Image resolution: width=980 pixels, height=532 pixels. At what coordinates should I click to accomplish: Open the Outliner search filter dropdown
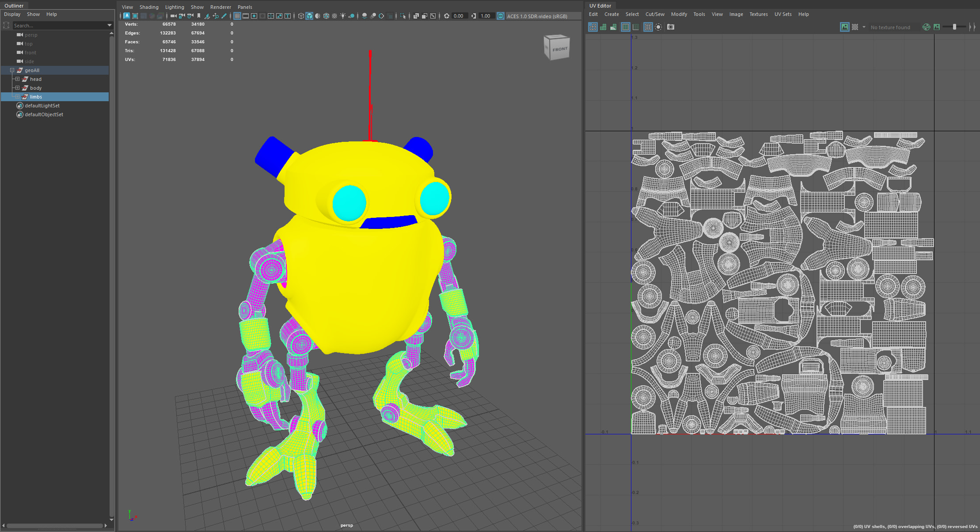click(x=110, y=26)
